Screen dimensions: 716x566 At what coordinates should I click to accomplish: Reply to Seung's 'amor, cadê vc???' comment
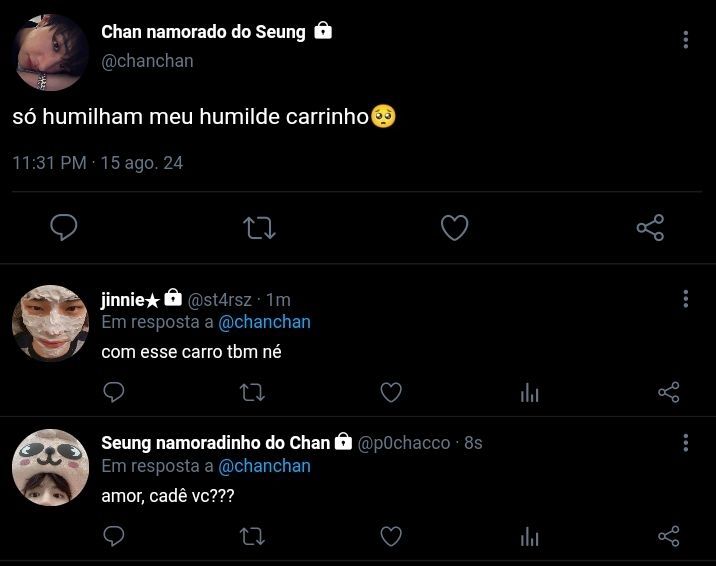click(114, 536)
